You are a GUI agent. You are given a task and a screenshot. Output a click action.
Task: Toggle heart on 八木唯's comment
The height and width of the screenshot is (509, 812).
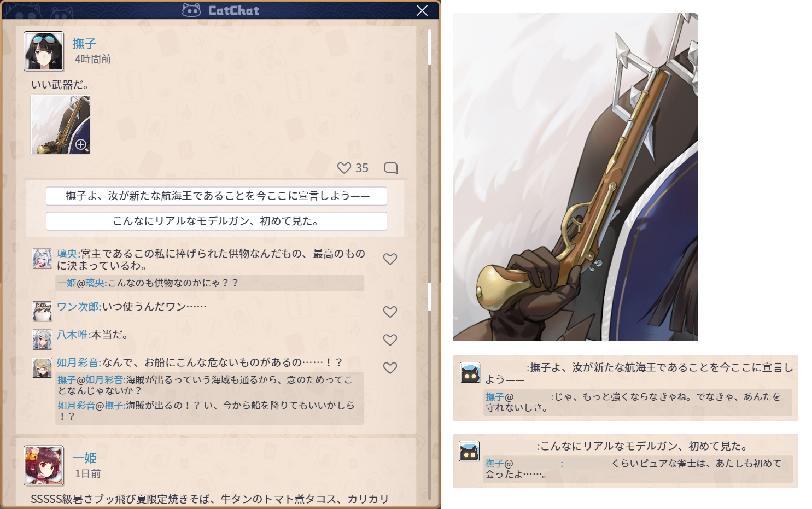[390, 340]
